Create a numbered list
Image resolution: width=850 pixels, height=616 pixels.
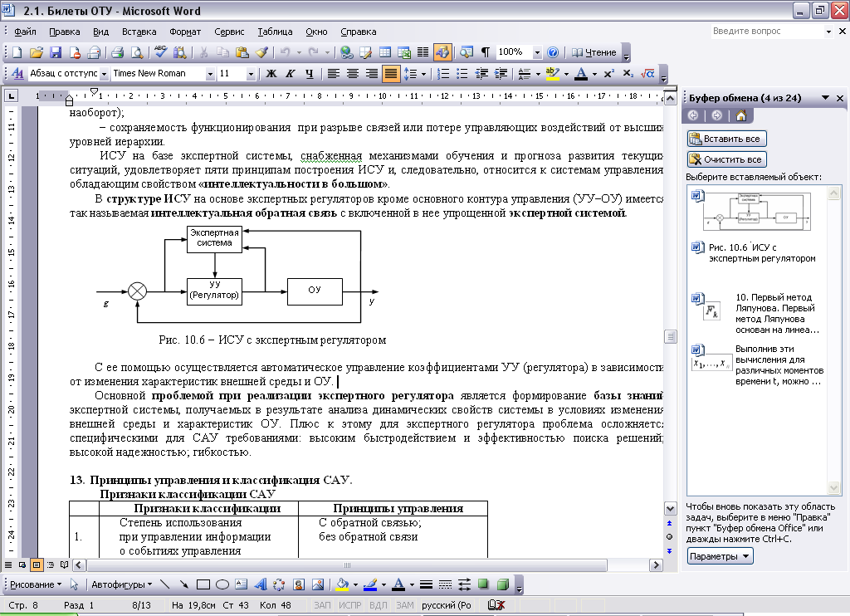pyautogui.click(x=443, y=73)
